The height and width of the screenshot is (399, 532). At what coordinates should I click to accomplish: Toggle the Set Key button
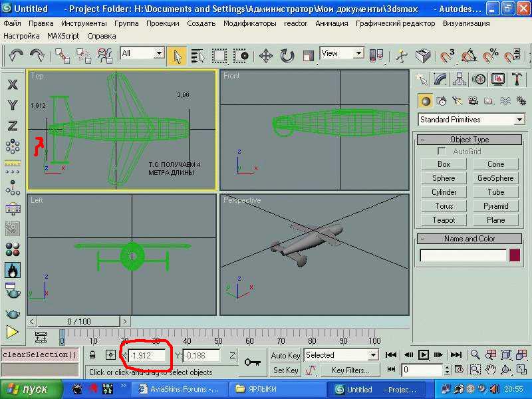pyautogui.click(x=285, y=370)
